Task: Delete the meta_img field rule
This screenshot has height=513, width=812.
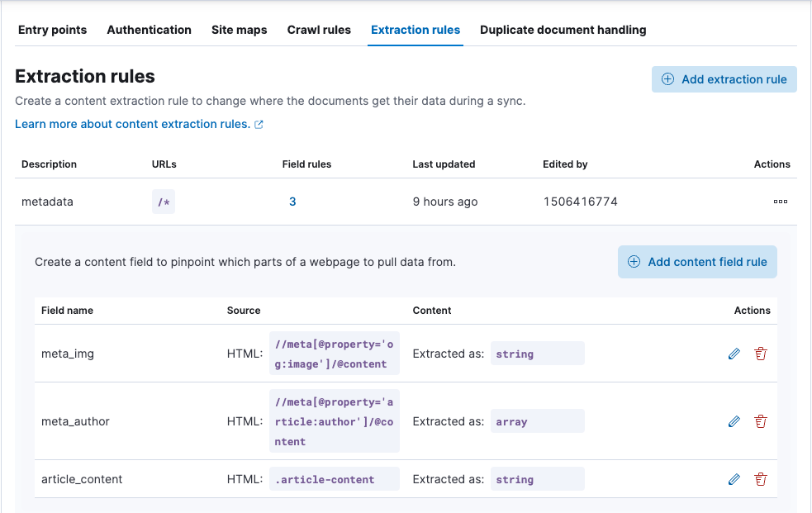Action: pyautogui.click(x=761, y=354)
